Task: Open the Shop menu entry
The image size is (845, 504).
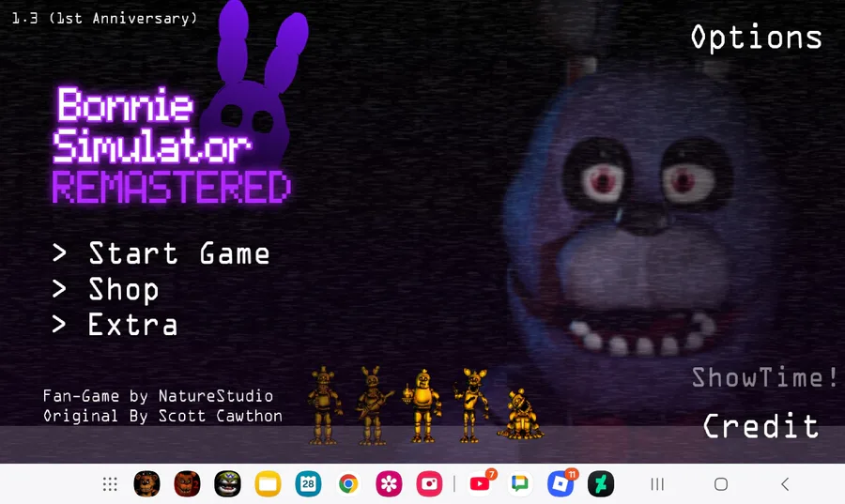Action: pos(123,290)
